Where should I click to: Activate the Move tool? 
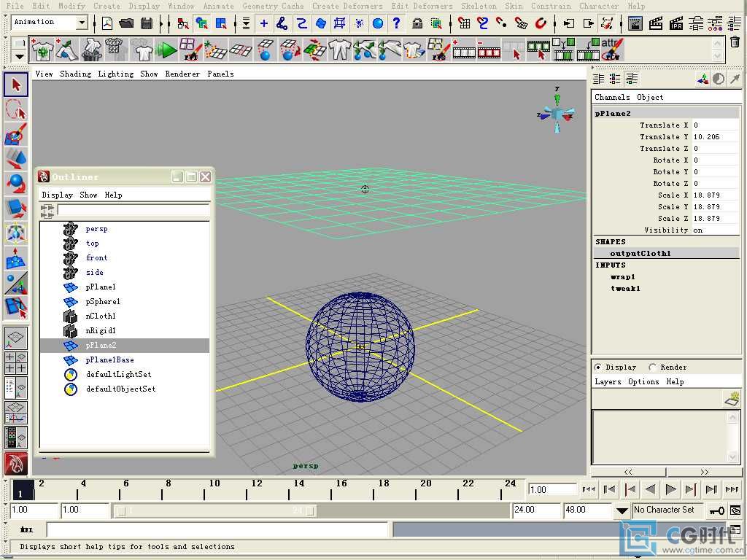pos(16,158)
